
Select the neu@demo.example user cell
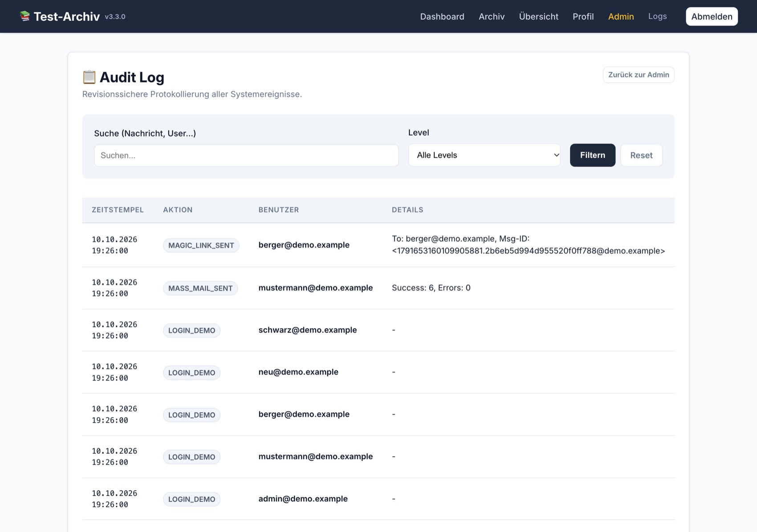pyautogui.click(x=298, y=372)
